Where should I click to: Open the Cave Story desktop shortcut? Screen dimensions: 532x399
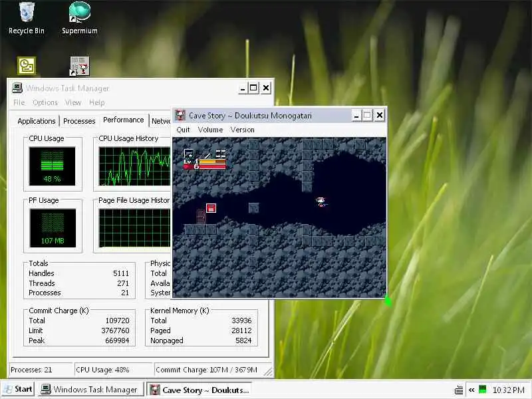[x=80, y=66]
